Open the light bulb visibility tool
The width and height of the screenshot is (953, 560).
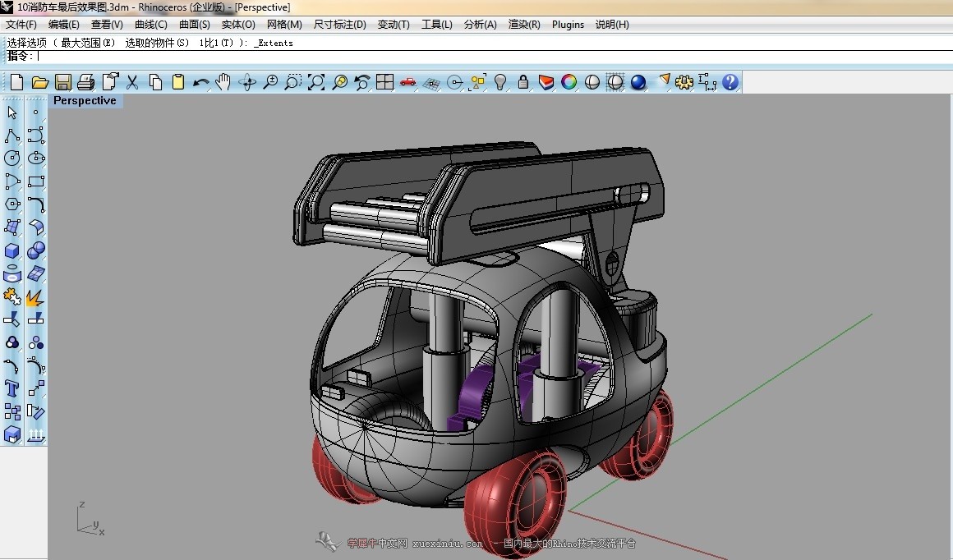(x=500, y=82)
